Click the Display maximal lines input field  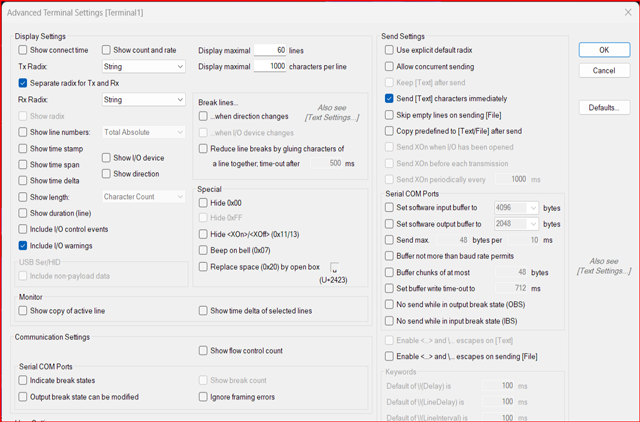[269, 50]
